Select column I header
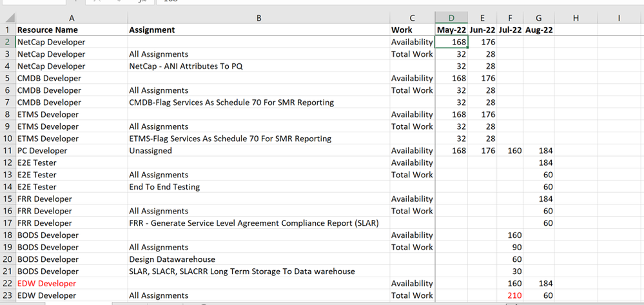The image size is (644, 305). point(618,17)
